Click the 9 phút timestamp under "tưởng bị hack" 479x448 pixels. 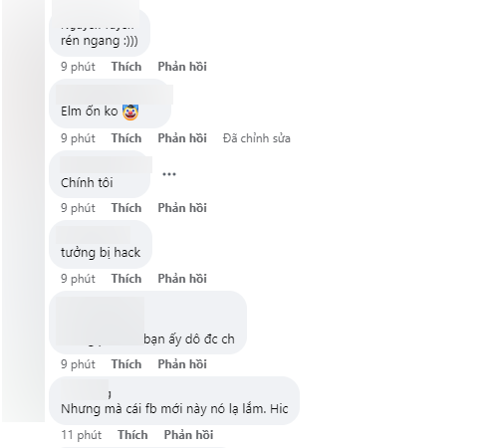(x=78, y=279)
